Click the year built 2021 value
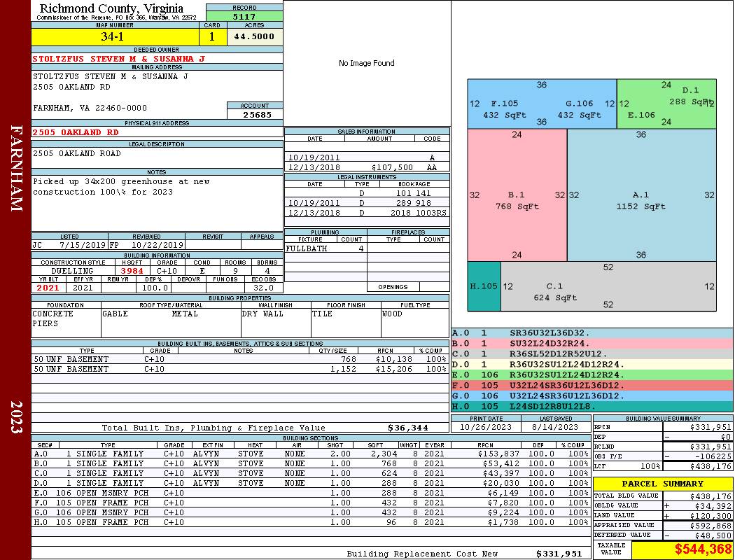This screenshot has height=560, width=735. click(x=48, y=288)
